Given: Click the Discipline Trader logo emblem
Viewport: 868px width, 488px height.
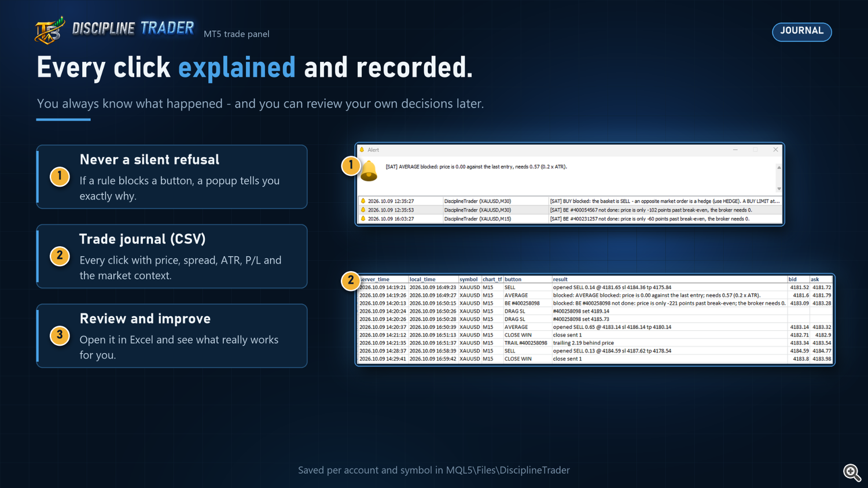Looking at the screenshot, I should point(49,30).
